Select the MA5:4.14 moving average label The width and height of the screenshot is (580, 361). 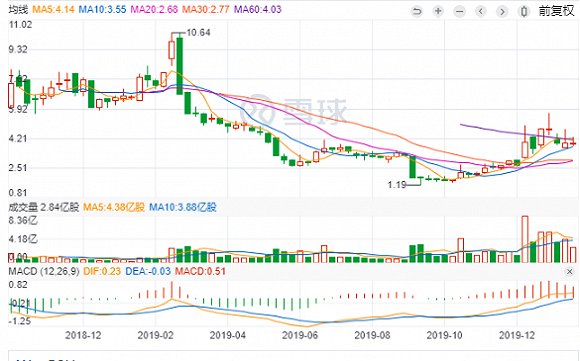[54, 9]
